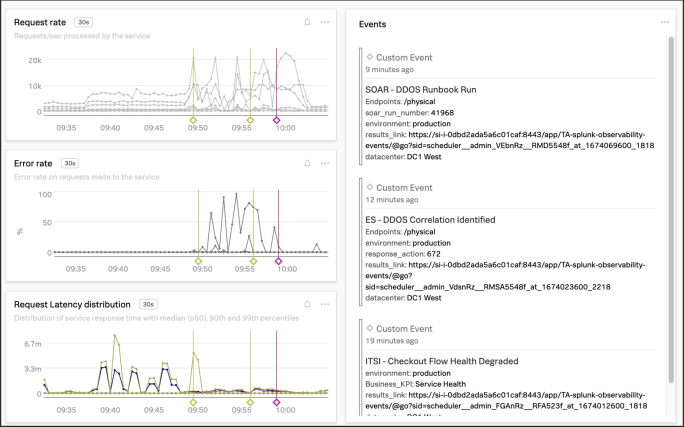The height and width of the screenshot is (427, 684).
Task: Click the bell icon on Request Latency distribution
Action: coord(307,304)
